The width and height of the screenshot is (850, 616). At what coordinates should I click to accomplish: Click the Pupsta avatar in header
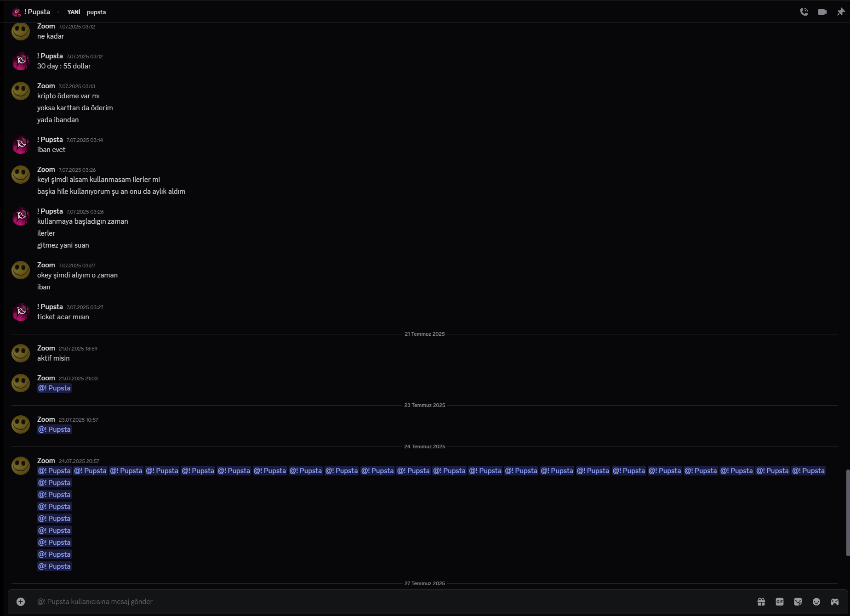[x=17, y=12]
